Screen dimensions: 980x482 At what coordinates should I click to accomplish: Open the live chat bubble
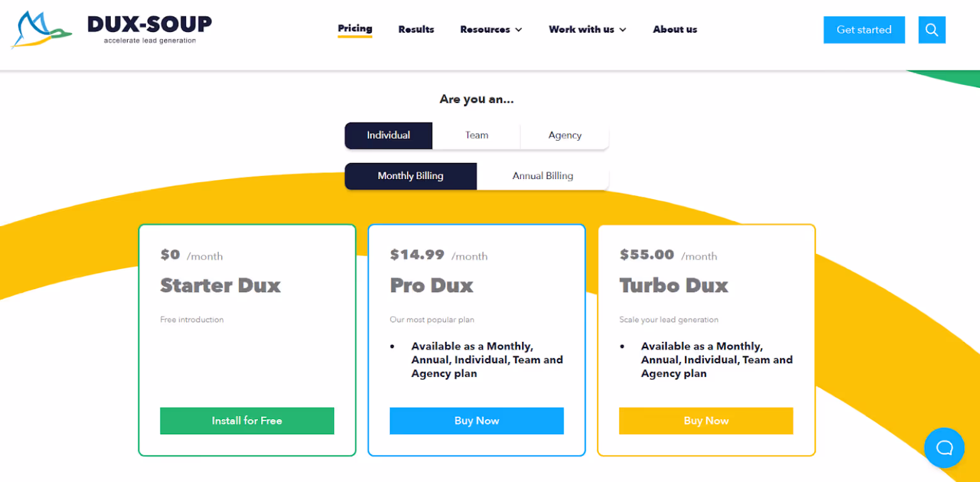click(x=944, y=447)
